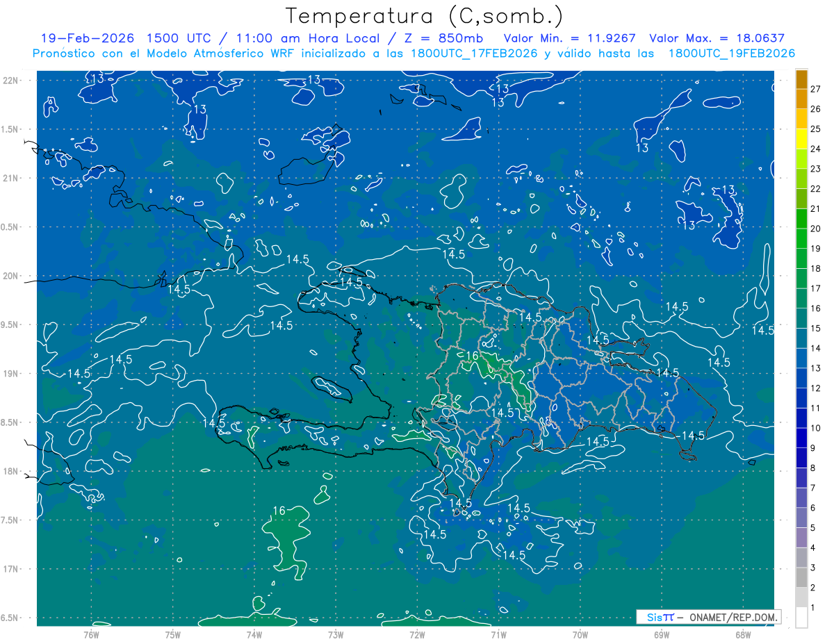Click the yellow legend swatch between 24 and 25

(x=801, y=139)
